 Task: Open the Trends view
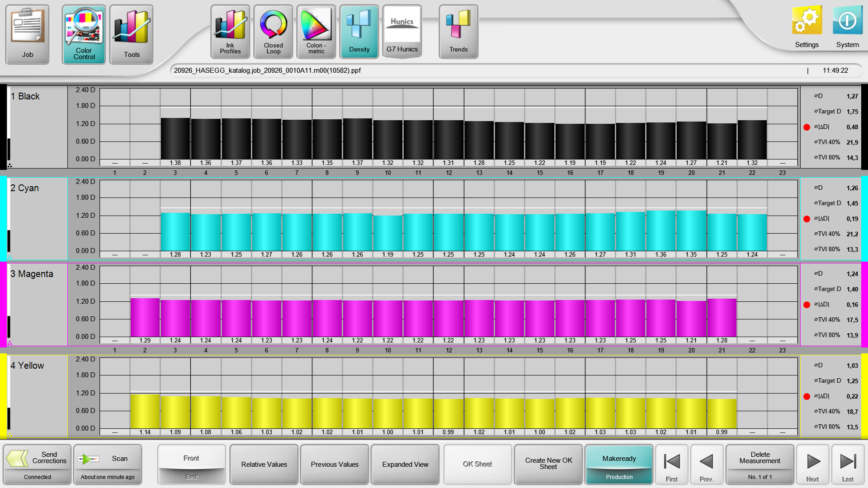[x=458, y=32]
